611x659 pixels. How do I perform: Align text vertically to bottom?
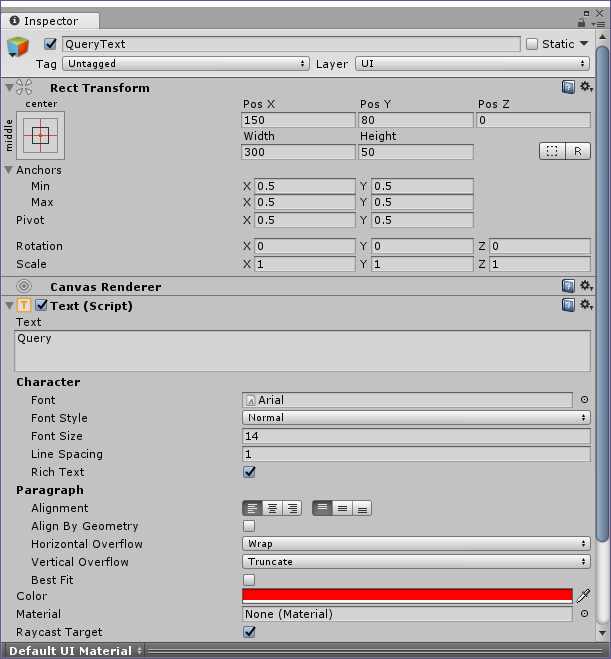point(362,508)
